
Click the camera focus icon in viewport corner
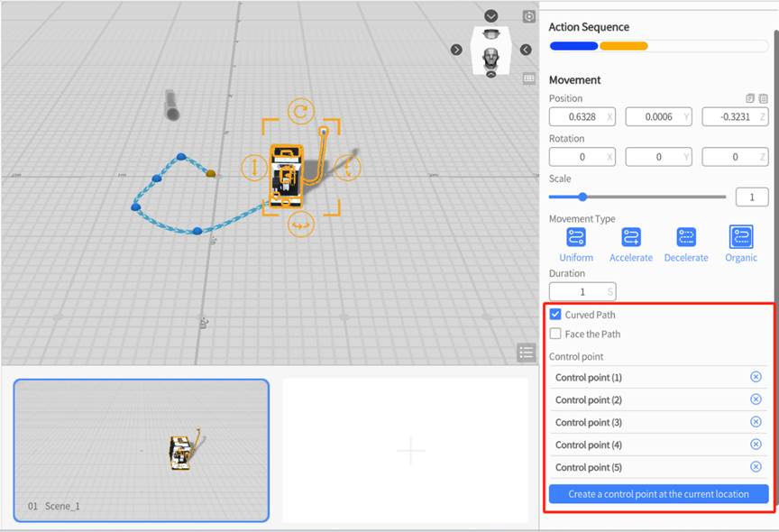click(x=529, y=16)
